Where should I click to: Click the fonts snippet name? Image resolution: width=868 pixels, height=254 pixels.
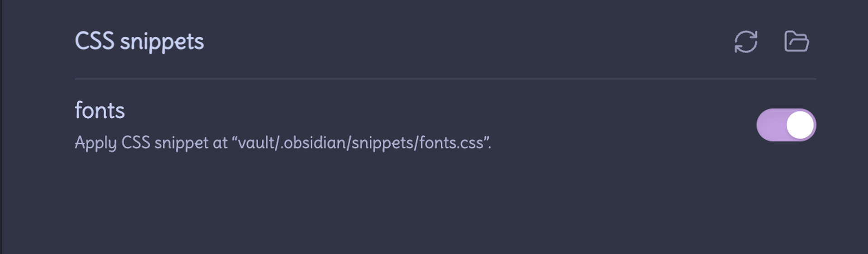tap(99, 110)
